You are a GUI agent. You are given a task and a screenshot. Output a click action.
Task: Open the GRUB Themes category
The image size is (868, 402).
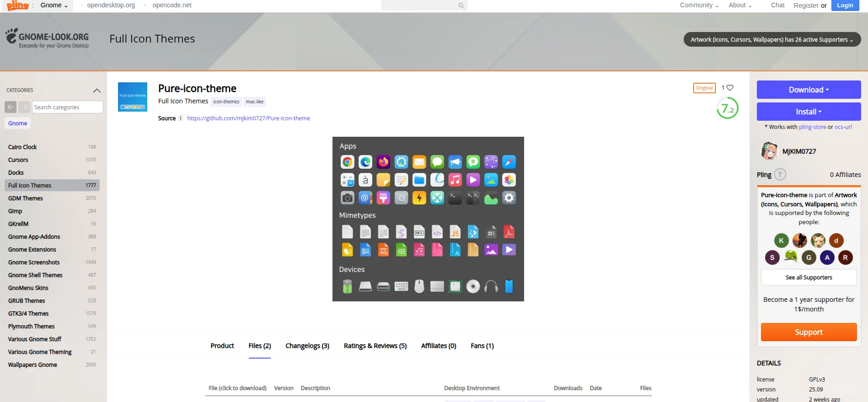52,301
